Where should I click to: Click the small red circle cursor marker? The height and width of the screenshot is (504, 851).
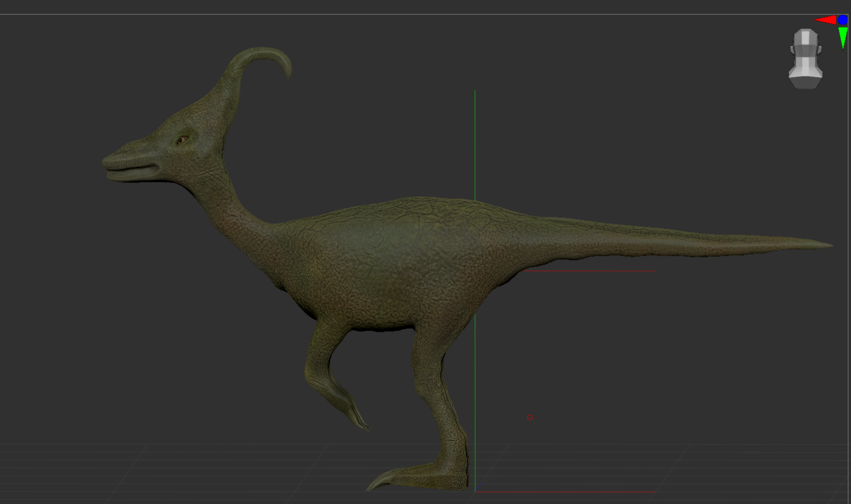point(530,417)
